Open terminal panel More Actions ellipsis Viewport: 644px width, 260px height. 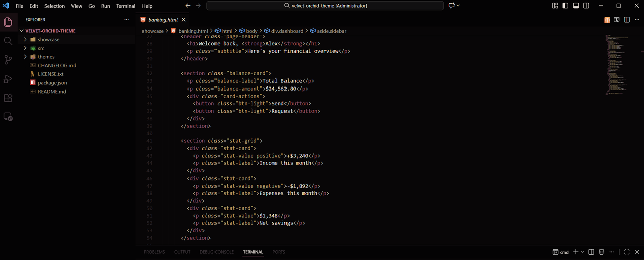612,252
